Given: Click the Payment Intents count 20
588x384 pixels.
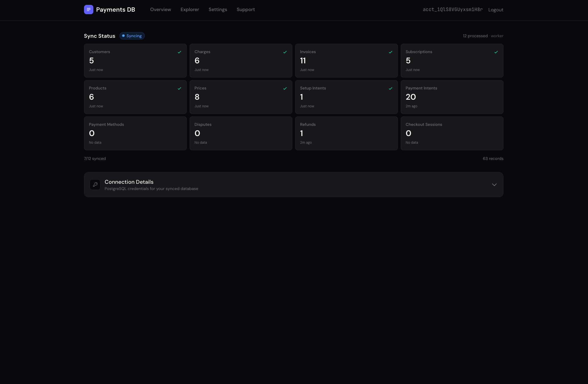Looking at the screenshot, I should [x=411, y=97].
